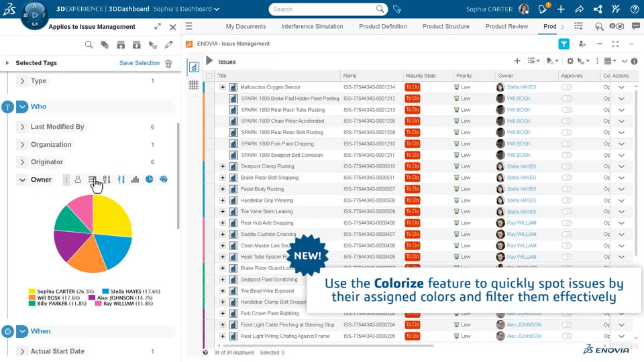Screen dimensions: 644x362
Task: Click the yellow Sophia CARTER pie slice
Action: coord(112,215)
